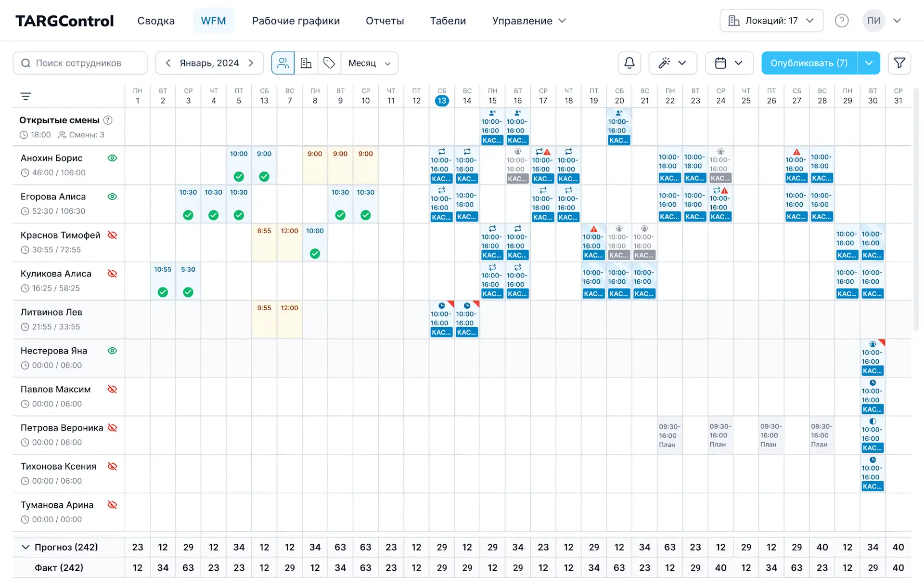Click the tags view icon
Viewport: 924px width, 578px height.
pyautogui.click(x=329, y=63)
